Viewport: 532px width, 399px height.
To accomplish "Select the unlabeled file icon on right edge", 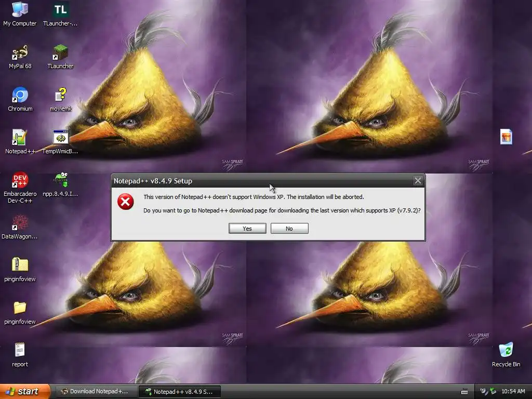I will (x=506, y=137).
